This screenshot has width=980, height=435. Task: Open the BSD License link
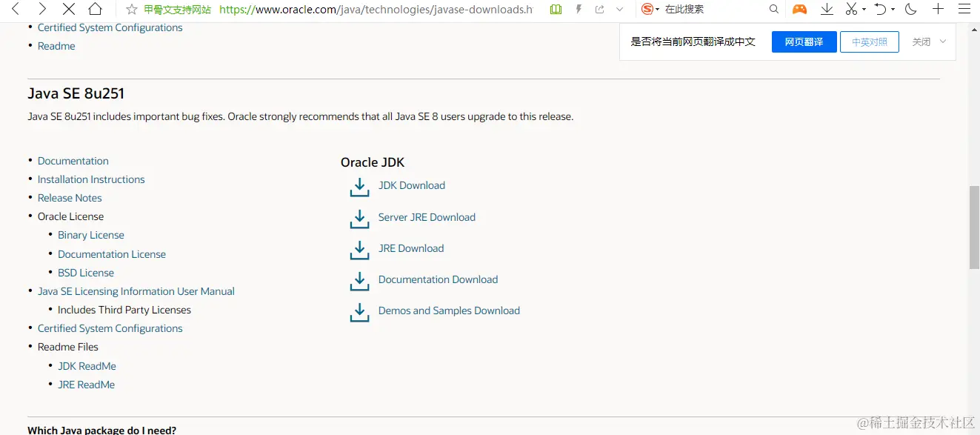coord(86,273)
